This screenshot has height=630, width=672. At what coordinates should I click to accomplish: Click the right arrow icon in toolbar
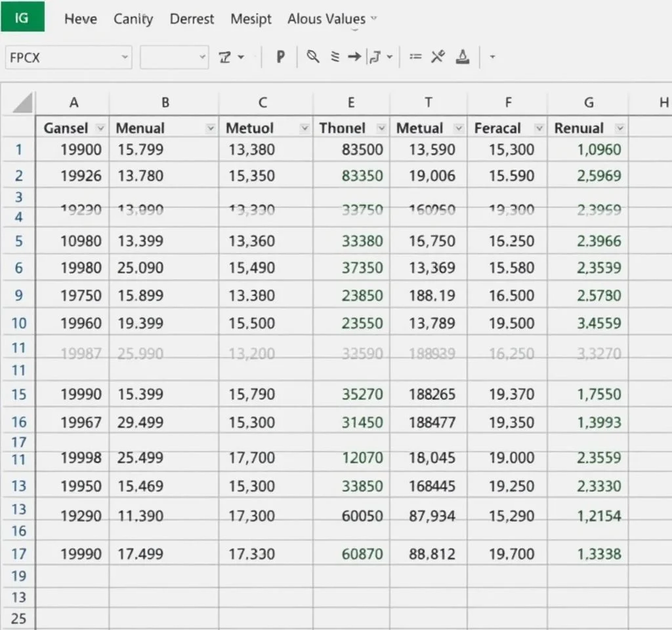coord(354,57)
